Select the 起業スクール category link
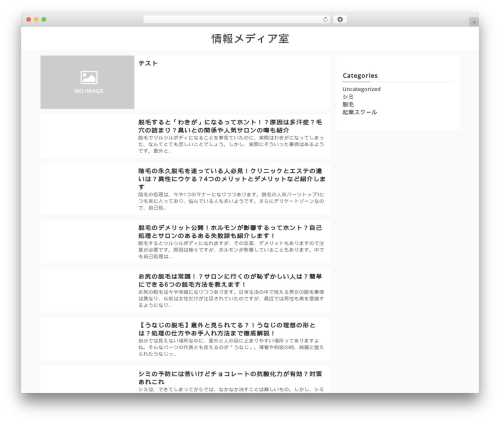This screenshot has height=423, width=500. (x=360, y=112)
